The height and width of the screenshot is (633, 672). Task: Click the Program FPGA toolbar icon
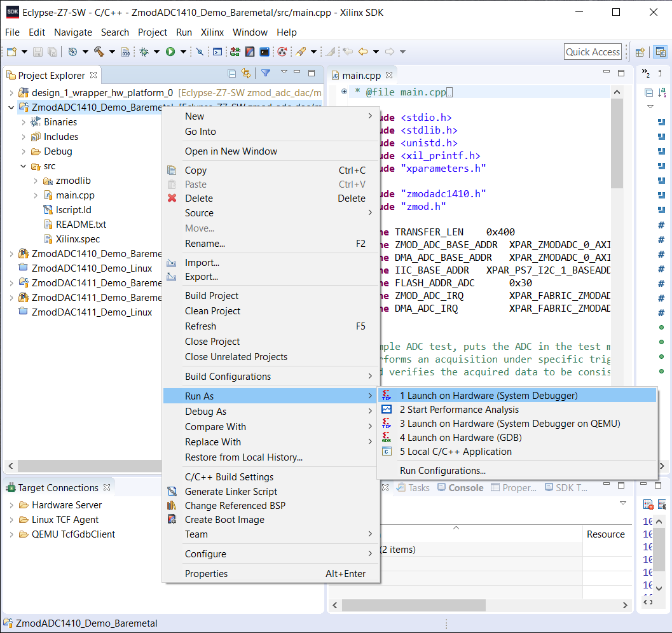tap(235, 52)
